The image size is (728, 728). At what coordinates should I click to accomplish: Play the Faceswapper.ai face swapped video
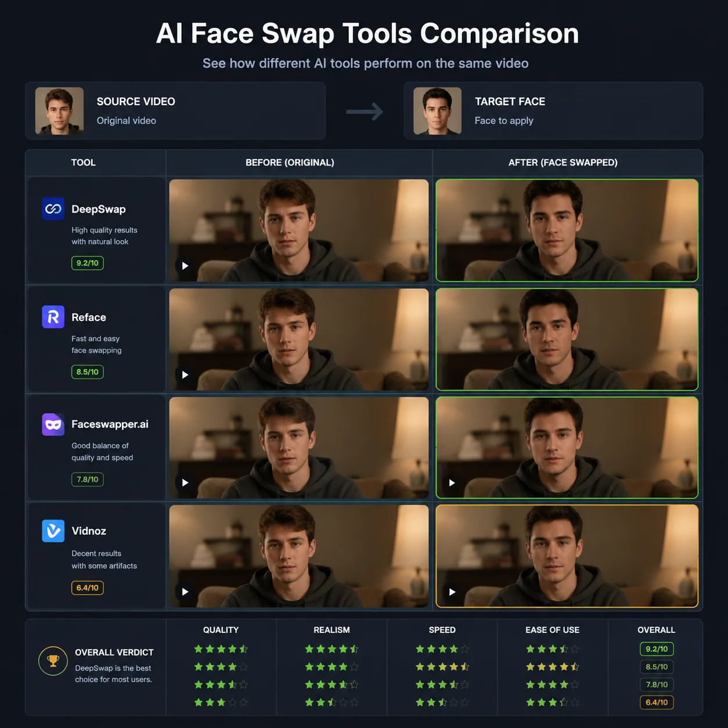coord(452,482)
